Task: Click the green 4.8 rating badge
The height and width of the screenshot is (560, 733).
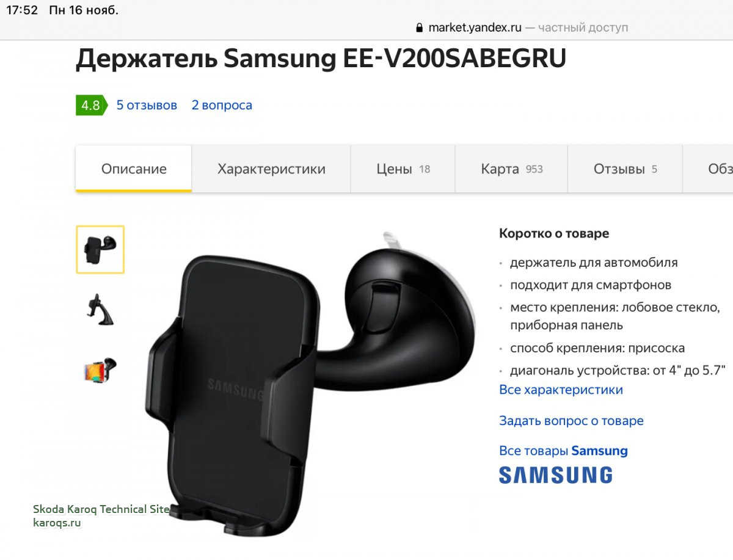Action: pos(92,105)
